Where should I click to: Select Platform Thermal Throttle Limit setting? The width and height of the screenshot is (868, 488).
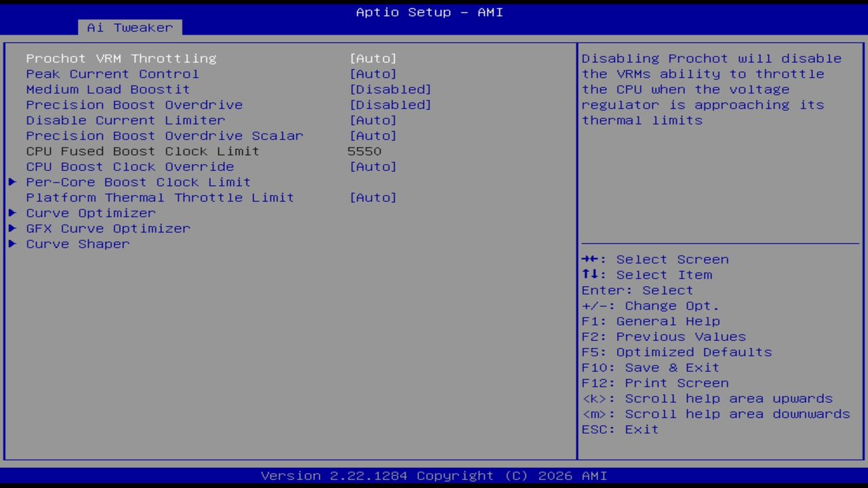[x=160, y=198]
